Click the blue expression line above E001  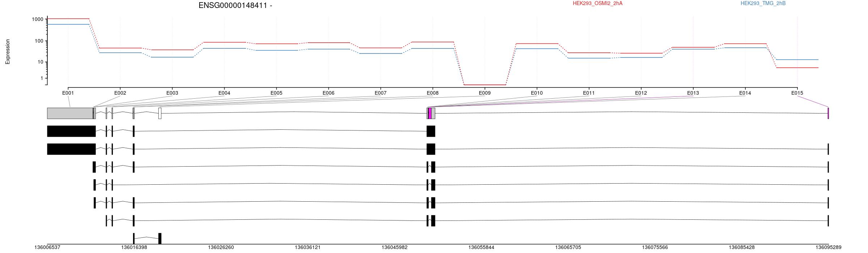click(68, 24)
